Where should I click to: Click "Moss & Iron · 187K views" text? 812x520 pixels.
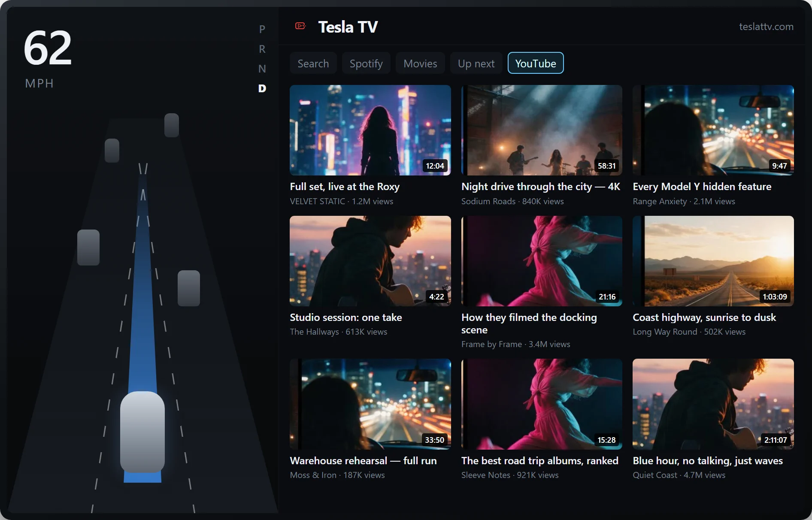[x=337, y=475]
